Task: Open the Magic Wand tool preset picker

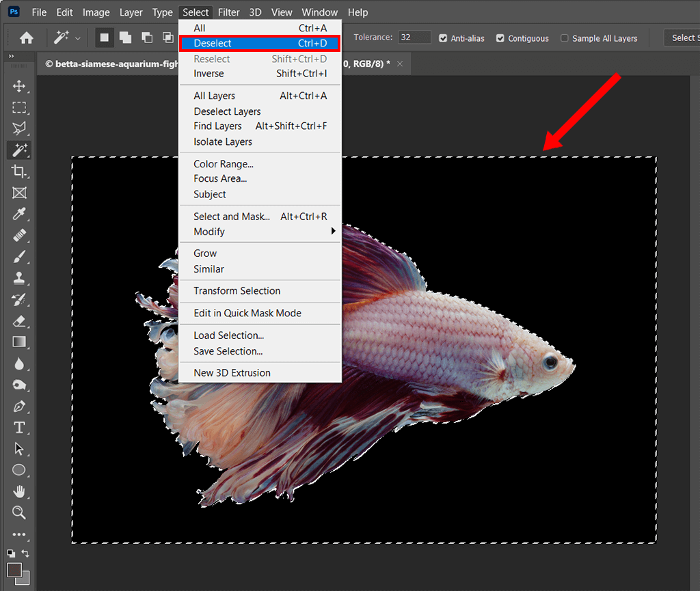Action: [78, 38]
